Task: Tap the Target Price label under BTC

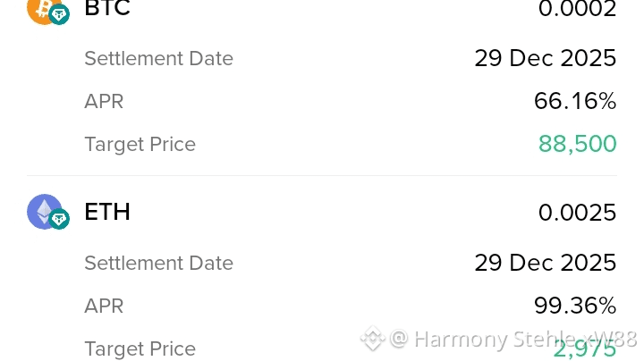Action: tap(140, 145)
